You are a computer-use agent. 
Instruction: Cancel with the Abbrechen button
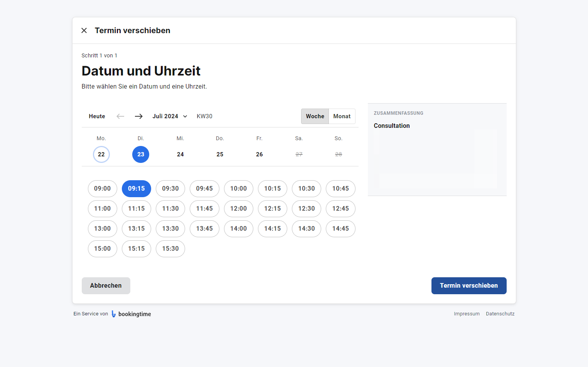click(x=106, y=286)
